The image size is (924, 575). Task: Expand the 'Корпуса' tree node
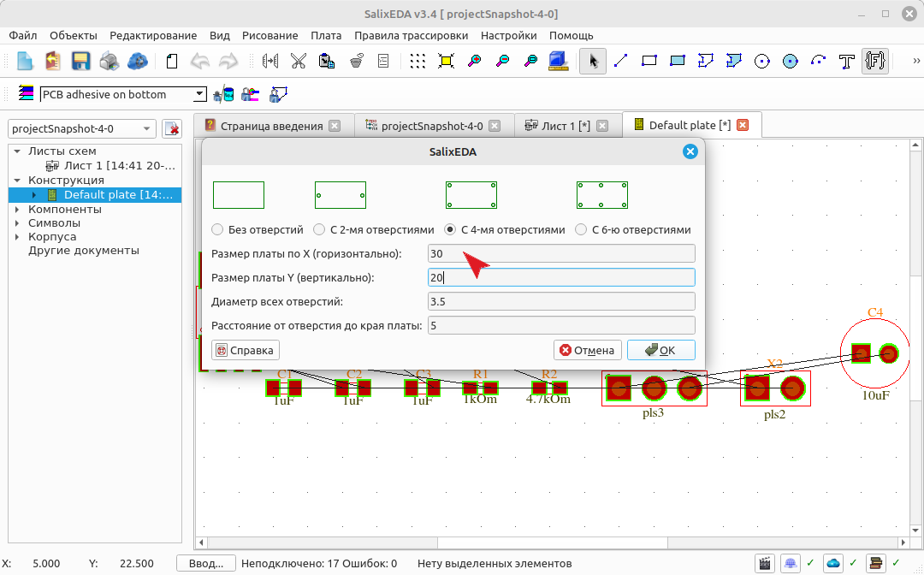click(x=17, y=237)
